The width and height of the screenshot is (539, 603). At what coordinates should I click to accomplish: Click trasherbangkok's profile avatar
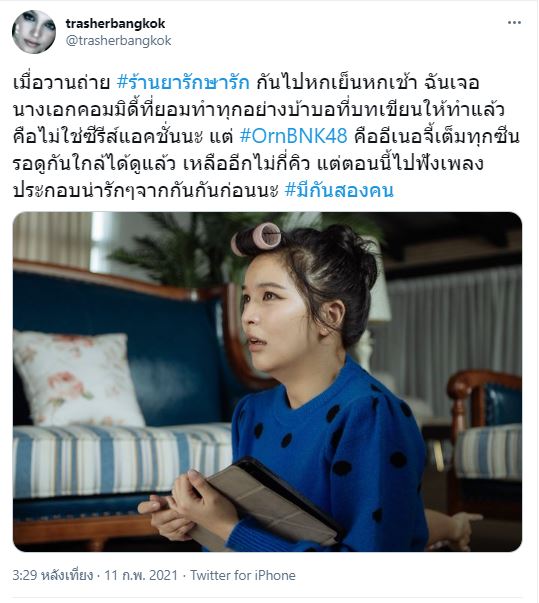[34, 32]
